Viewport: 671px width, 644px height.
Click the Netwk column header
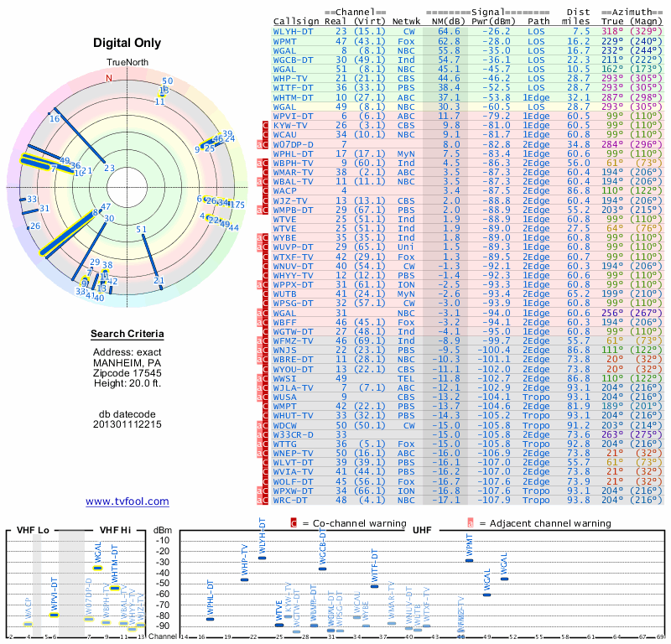coord(406,22)
